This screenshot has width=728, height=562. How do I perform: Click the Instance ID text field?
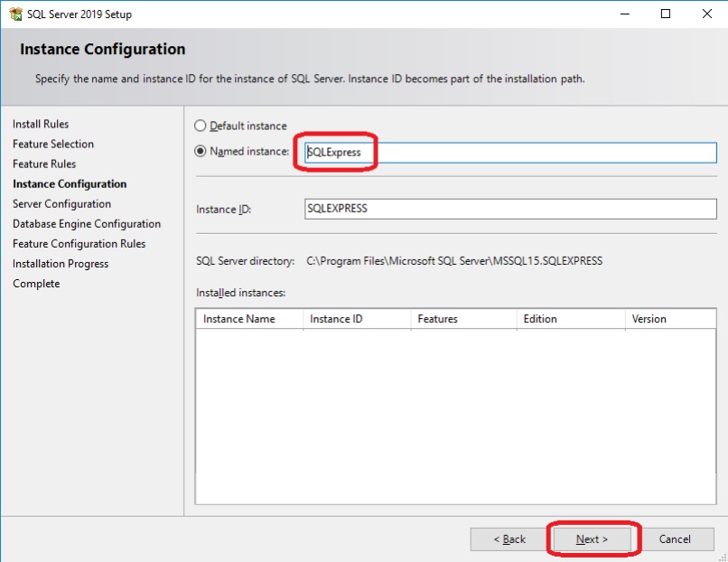pyautogui.click(x=510, y=209)
